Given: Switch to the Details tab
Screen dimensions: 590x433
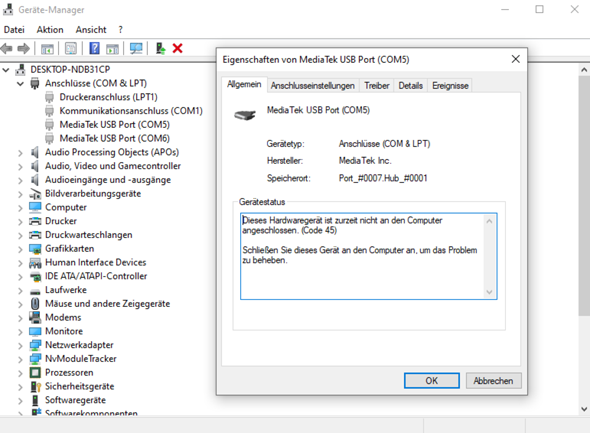Looking at the screenshot, I should pyautogui.click(x=411, y=86).
